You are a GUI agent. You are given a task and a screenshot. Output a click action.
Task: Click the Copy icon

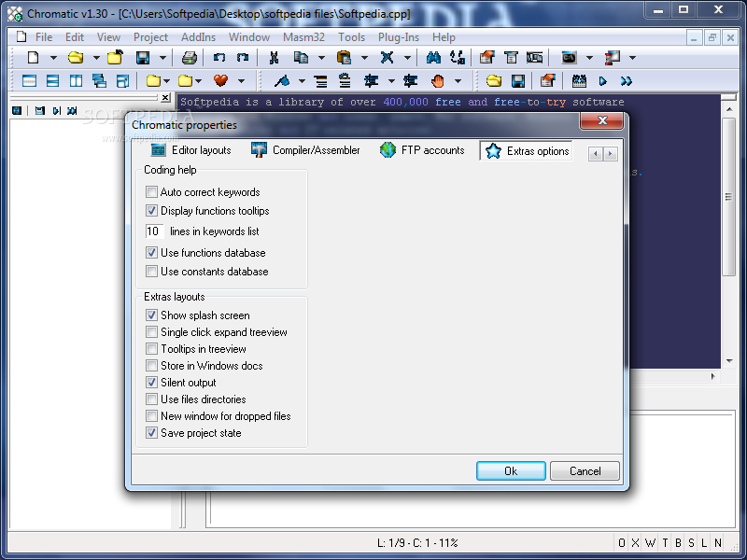[301, 58]
